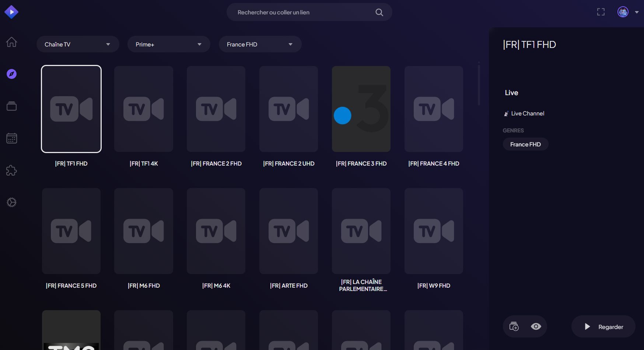Click the Live Channel text in details
Viewport: 644px width, 350px height.
click(x=528, y=114)
